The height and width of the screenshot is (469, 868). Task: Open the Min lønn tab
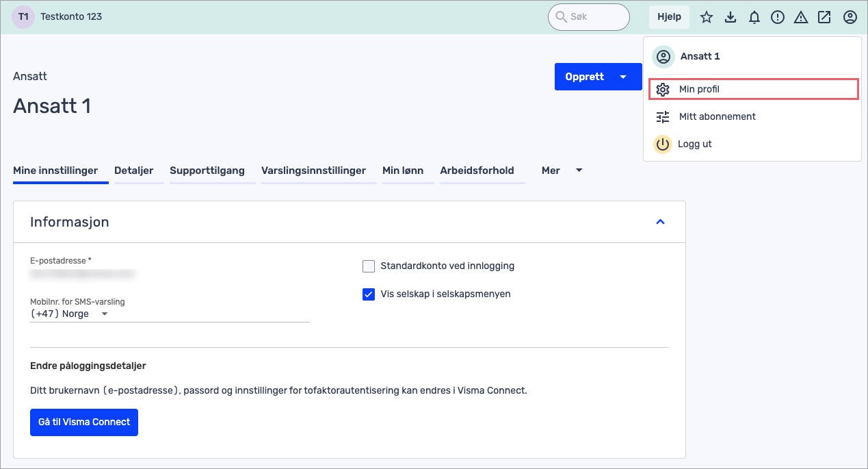click(x=403, y=170)
